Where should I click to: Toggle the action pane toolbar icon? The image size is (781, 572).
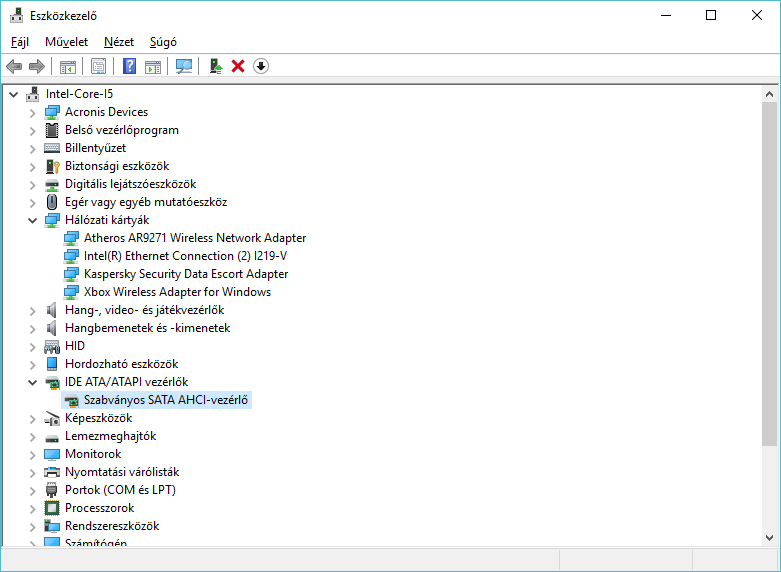tap(153, 66)
